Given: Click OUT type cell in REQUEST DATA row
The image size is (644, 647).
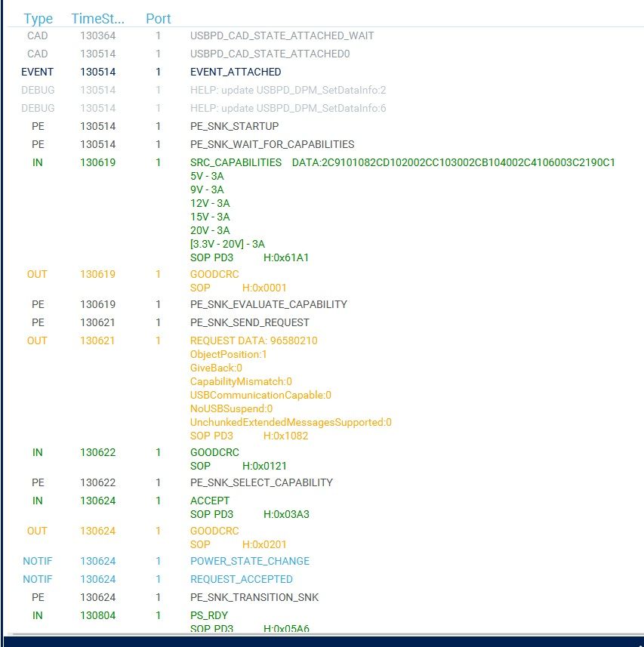Looking at the screenshot, I should click(x=37, y=340).
